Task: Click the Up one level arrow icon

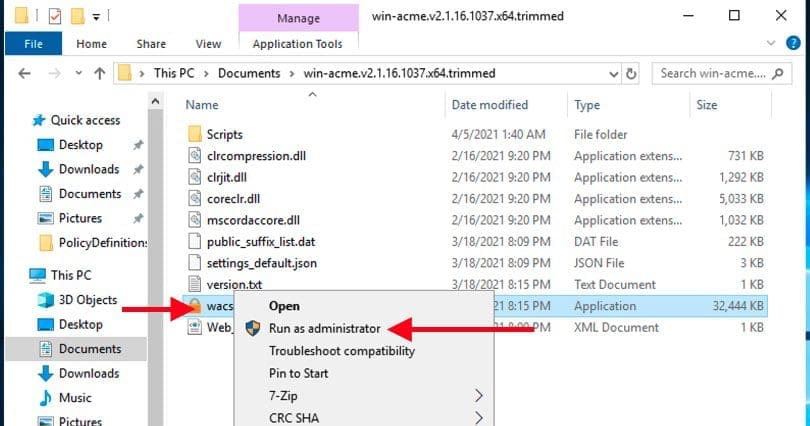Action: coord(99,74)
